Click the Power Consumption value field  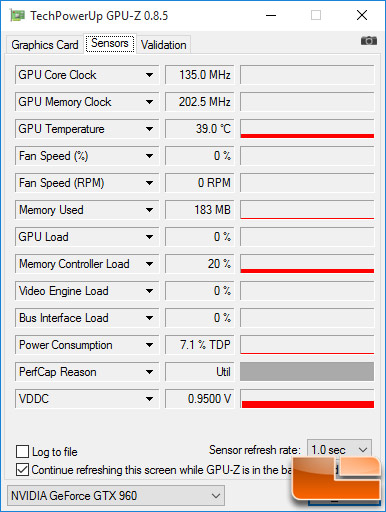tap(200, 345)
